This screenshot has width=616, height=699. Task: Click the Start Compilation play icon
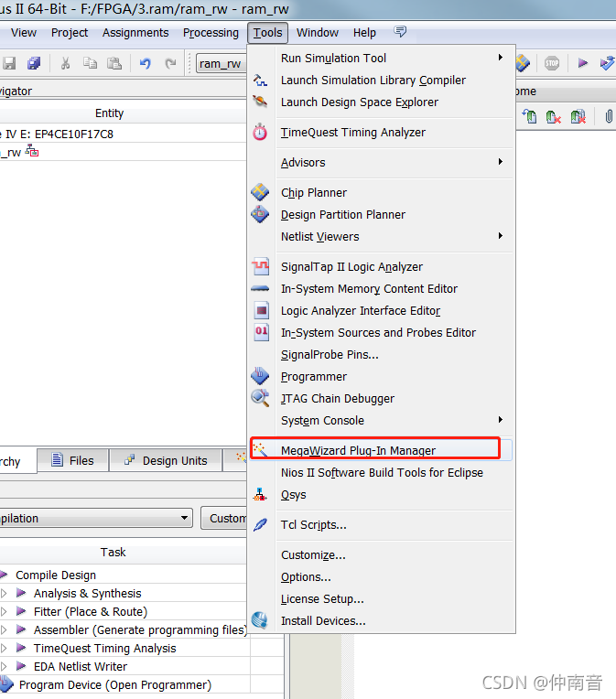(582, 63)
